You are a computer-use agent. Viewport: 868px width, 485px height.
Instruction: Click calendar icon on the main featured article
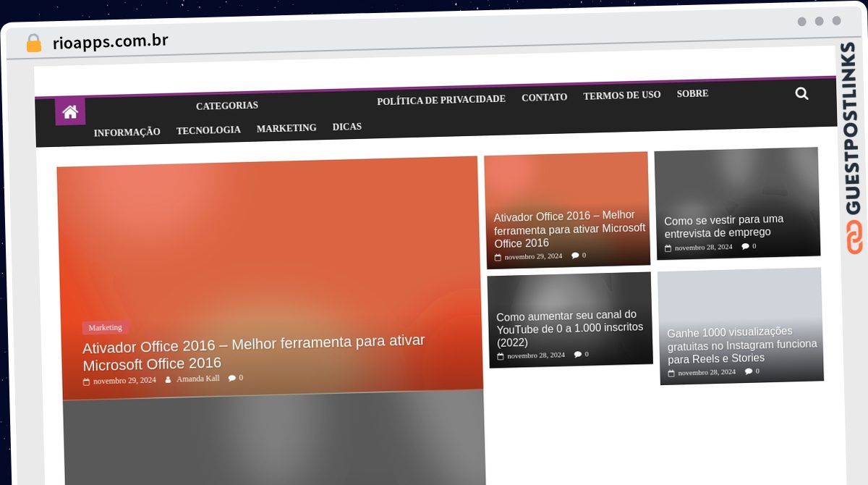86,381
